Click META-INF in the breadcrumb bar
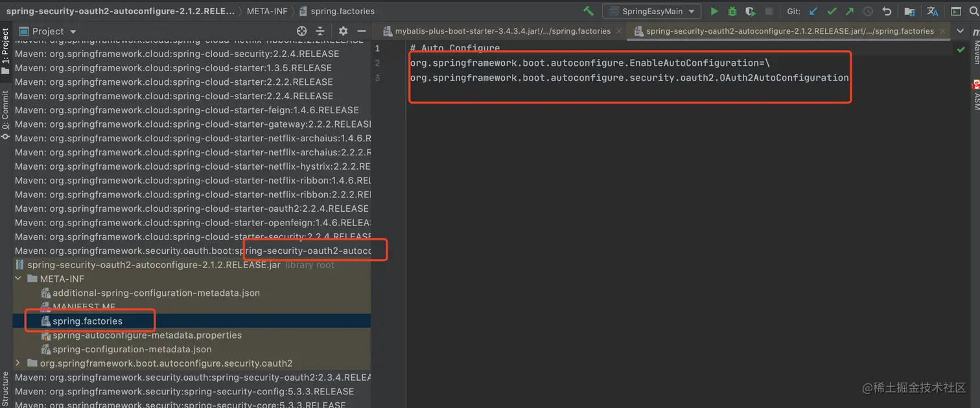The image size is (980, 408). click(x=267, y=11)
